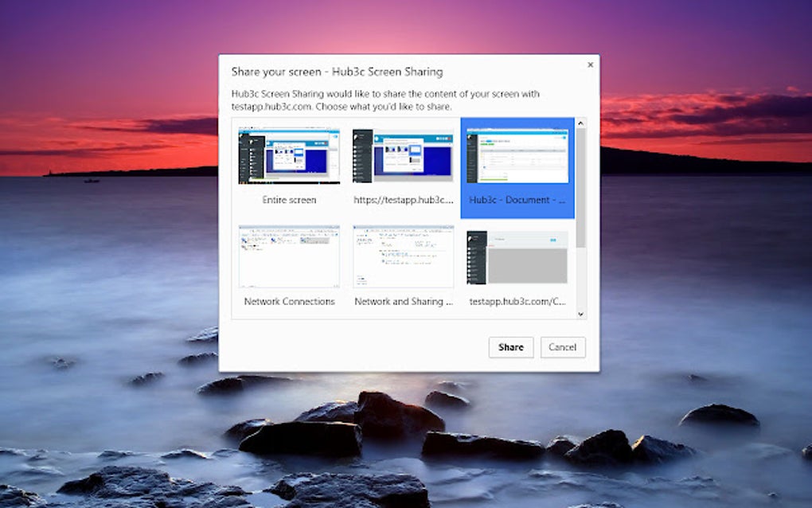Pick the Network Connections window thumbnail
The height and width of the screenshot is (508, 812).
[x=289, y=256]
